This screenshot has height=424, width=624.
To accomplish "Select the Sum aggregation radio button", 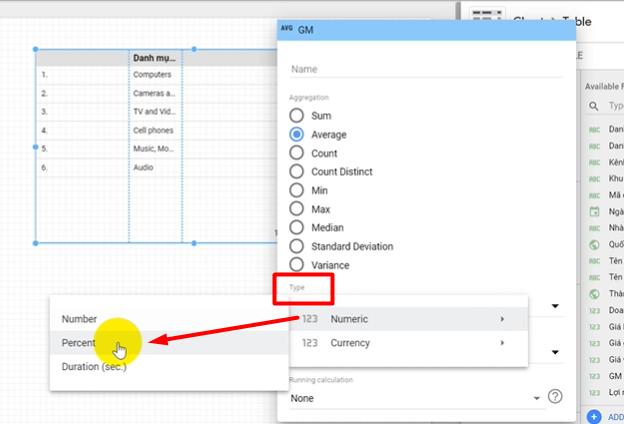I will click(296, 115).
